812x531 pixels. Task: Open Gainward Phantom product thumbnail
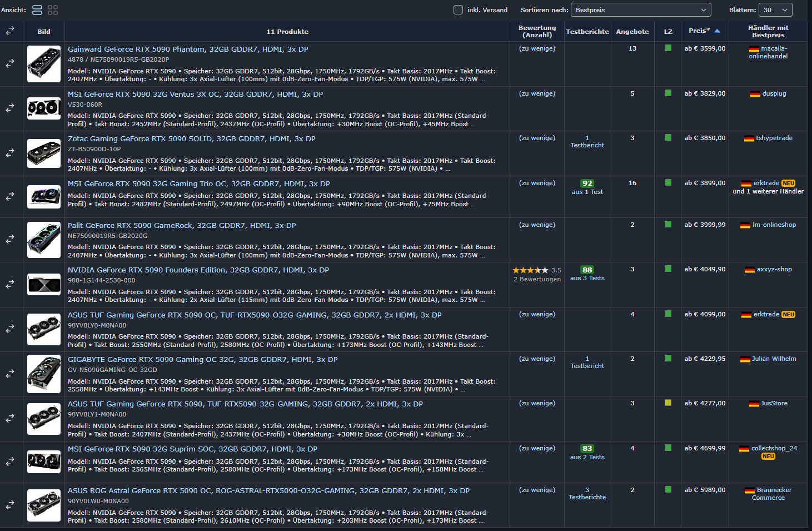[44, 64]
